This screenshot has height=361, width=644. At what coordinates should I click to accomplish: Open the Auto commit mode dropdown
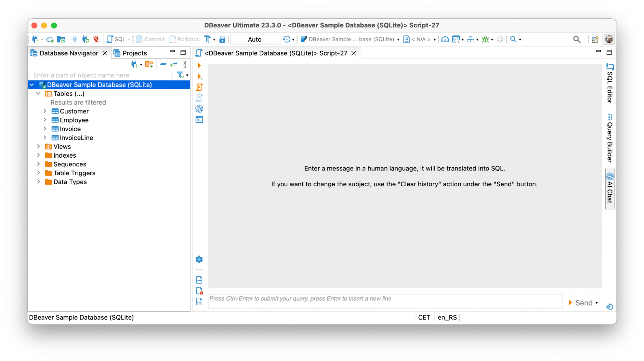click(x=255, y=39)
